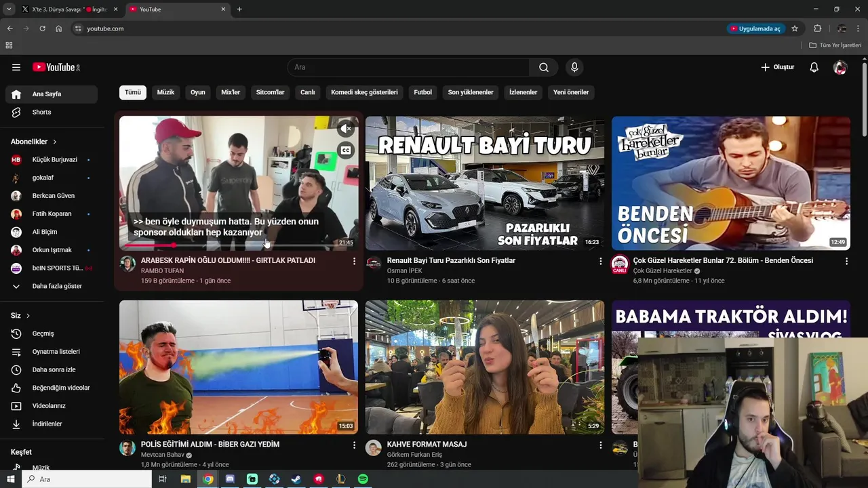Open Benden Öncesi guitar video thumbnail
The image size is (868, 488).
(x=731, y=183)
